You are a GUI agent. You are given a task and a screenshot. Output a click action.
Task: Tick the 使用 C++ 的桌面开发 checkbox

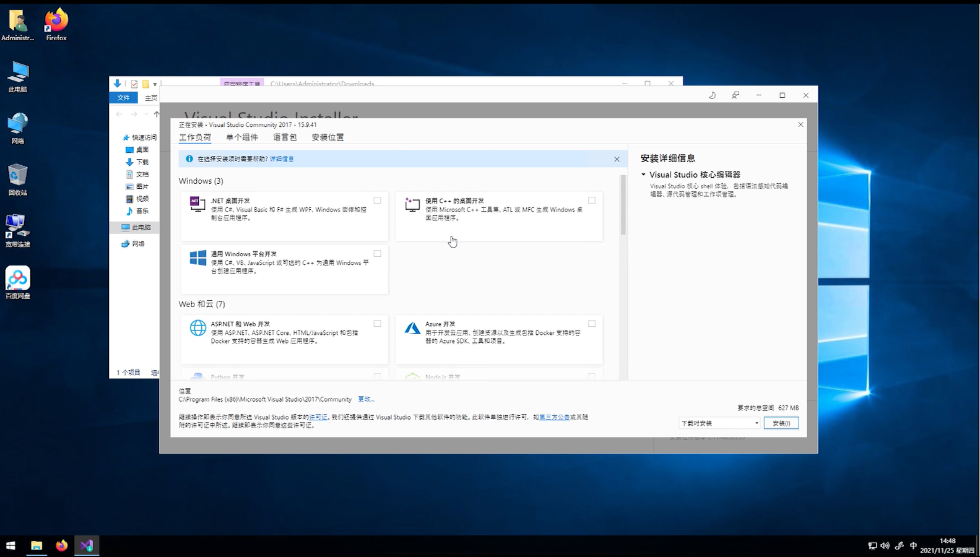click(x=592, y=200)
